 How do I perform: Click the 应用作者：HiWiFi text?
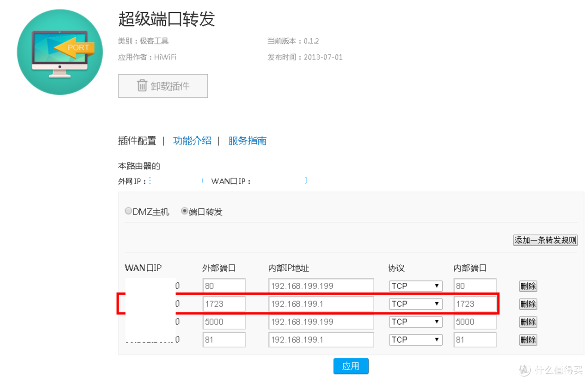(147, 57)
